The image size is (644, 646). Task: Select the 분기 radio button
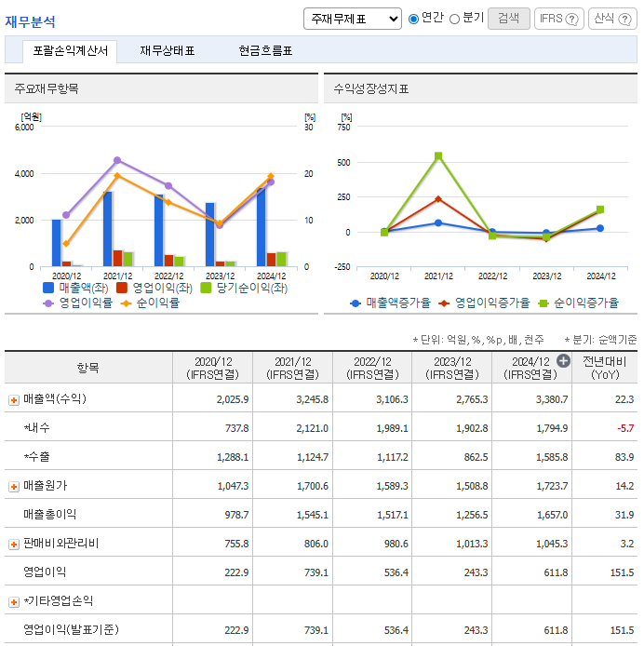tap(454, 19)
